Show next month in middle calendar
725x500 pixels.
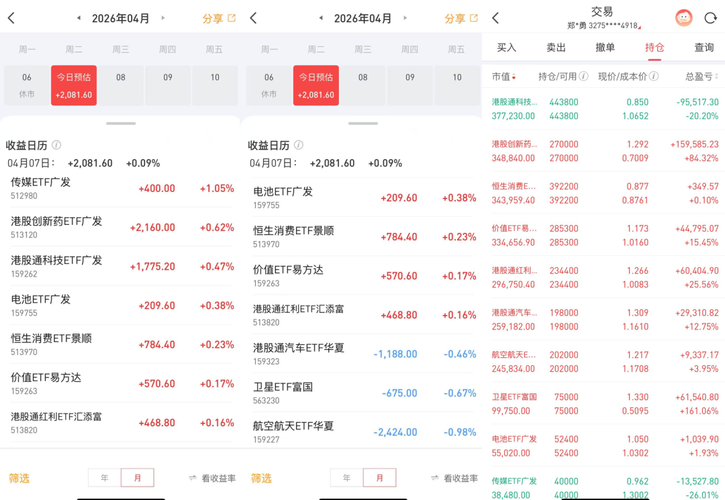coord(405,18)
